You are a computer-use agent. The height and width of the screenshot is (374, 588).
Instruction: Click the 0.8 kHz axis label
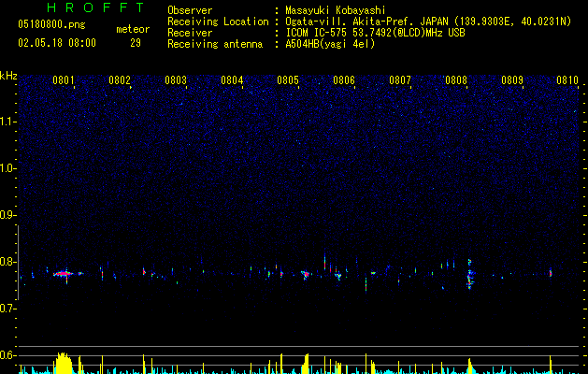pyautogui.click(x=7, y=262)
